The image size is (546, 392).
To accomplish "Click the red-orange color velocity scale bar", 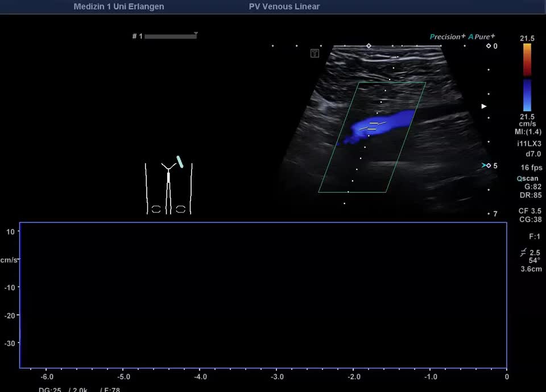I will pyautogui.click(x=527, y=59).
